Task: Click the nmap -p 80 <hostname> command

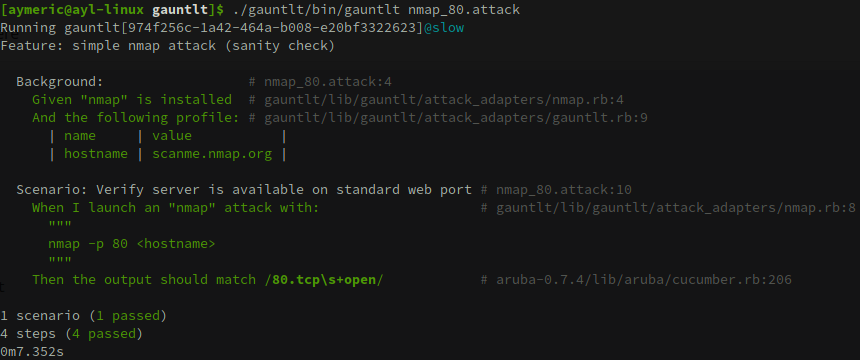Action: tap(132, 244)
